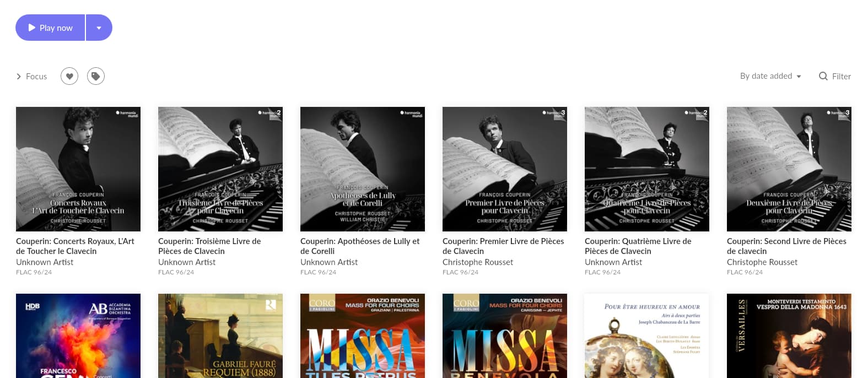Open the Quatrième Livre de Pièces cover art

[x=647, y=169]
